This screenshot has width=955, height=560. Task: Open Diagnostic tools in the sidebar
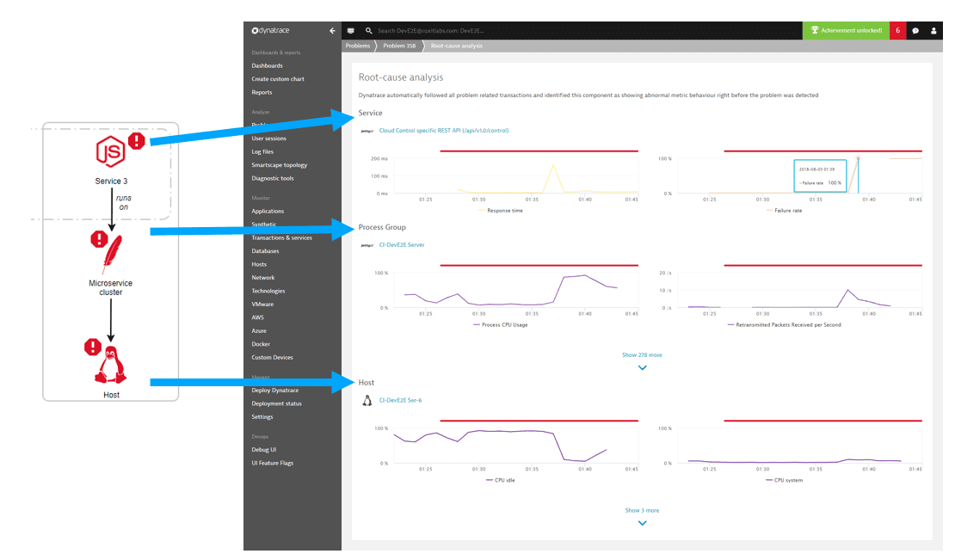click(x=273, y=179)
